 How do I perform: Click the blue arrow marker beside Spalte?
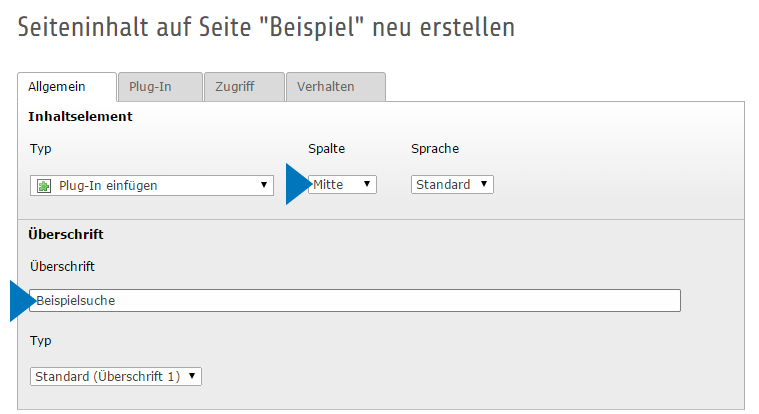[x=298, y=185]
